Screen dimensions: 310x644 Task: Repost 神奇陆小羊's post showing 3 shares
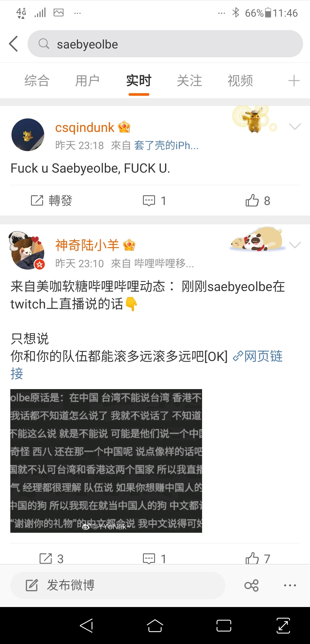[x=51, y=558]
